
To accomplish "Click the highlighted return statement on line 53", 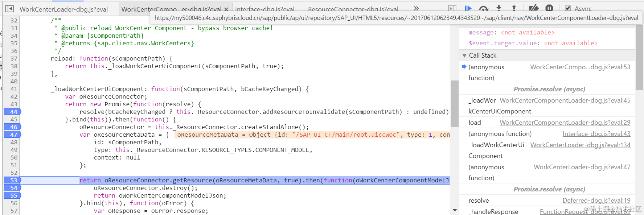I will [x=265, y=180].
